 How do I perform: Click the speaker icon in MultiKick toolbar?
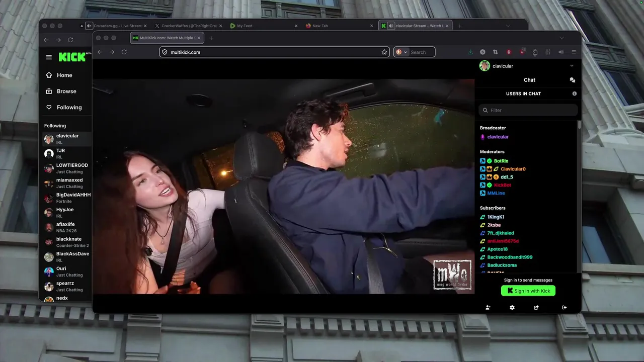561,52
